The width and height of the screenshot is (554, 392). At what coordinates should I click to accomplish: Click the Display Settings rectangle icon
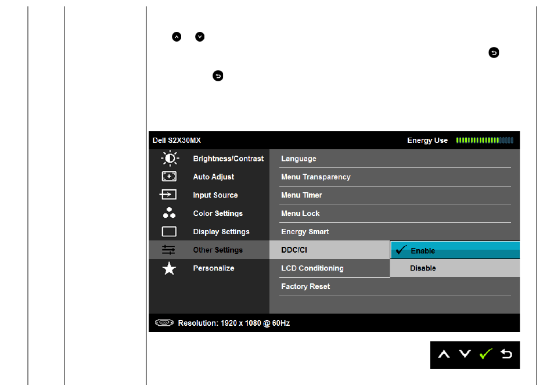click(x=169, y=232)
